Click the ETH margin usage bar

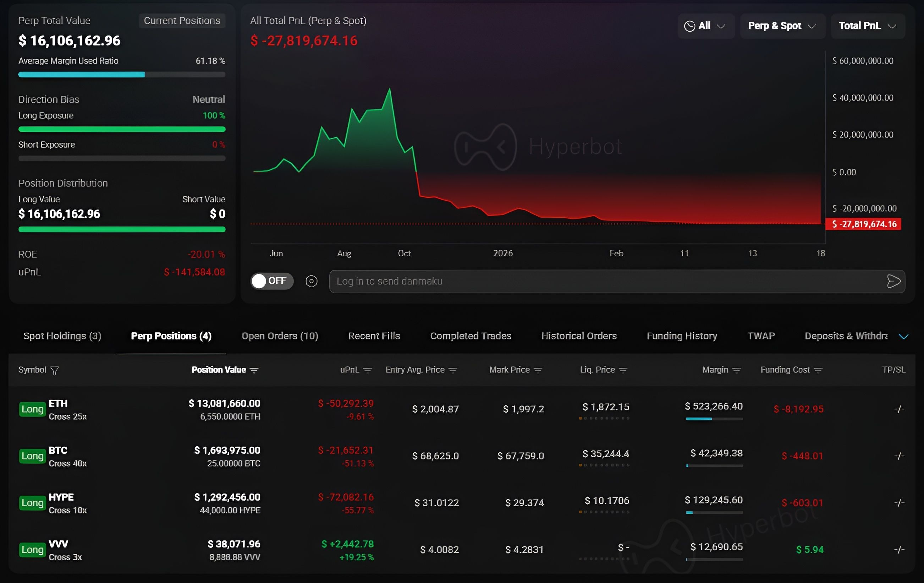coord(714,419)
